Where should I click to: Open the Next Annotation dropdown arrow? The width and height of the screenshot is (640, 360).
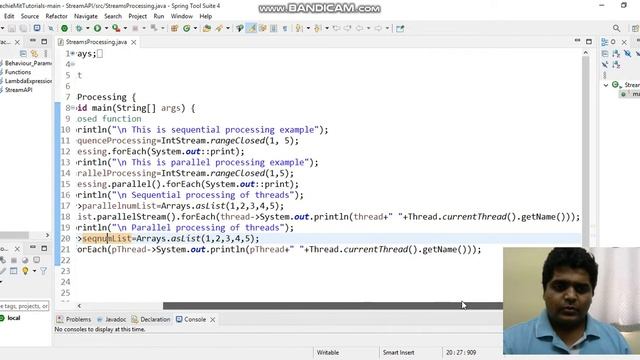tap(308, 28)
